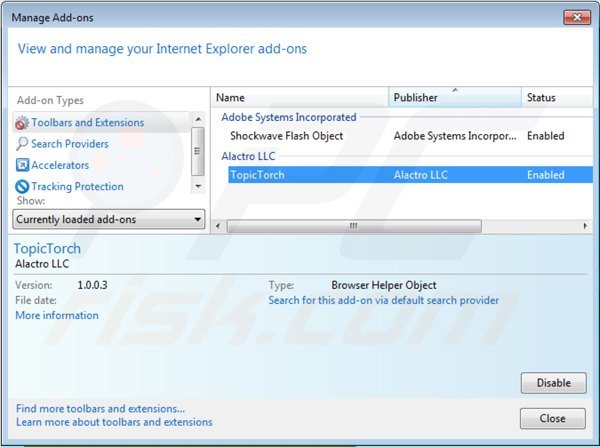This screenshot has height=447, width=600.
Task: Click the horizontal scrollbar of add-on list
Action: tap(352, 226)
